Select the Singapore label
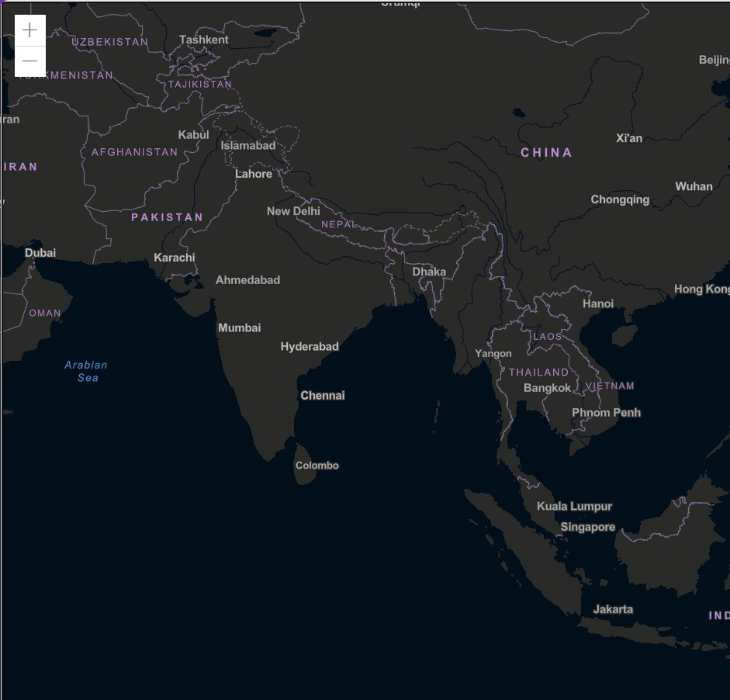The width and height of the screenshot is (730, 700). pos(587,527)
